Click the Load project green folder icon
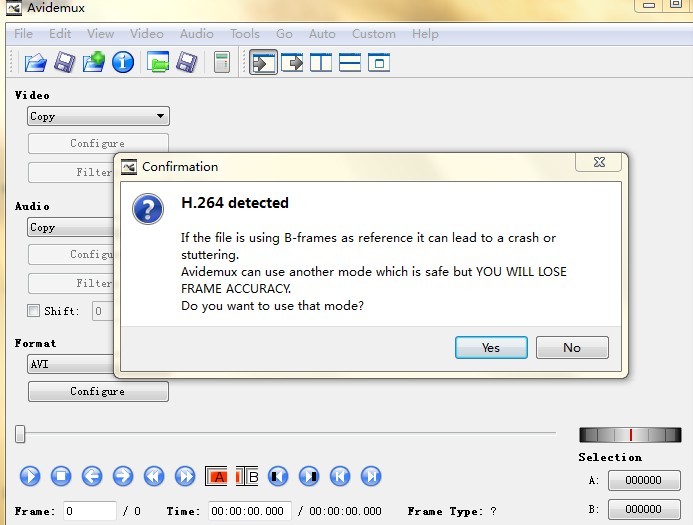The image size is (693, 525). [x=158, y=62]
